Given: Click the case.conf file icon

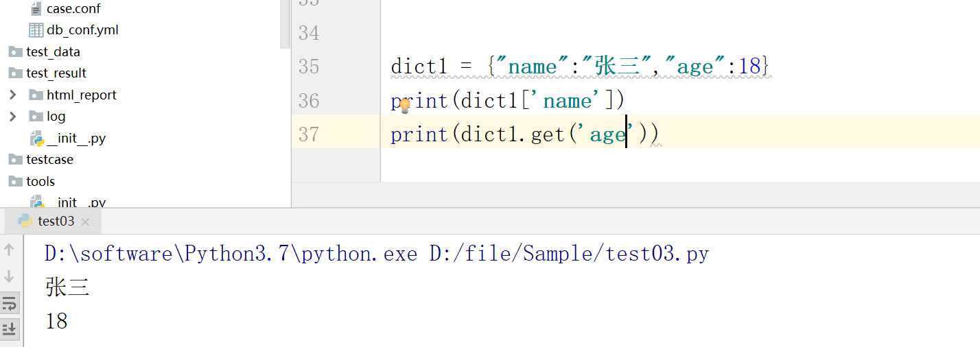Looking at the screenshot, I should (36, 9).
